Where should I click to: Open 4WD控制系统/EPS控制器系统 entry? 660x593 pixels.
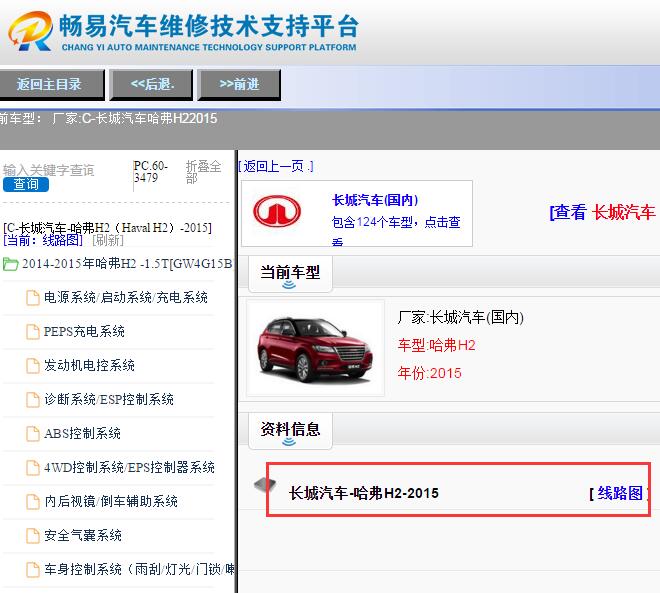tap(129, 468)
